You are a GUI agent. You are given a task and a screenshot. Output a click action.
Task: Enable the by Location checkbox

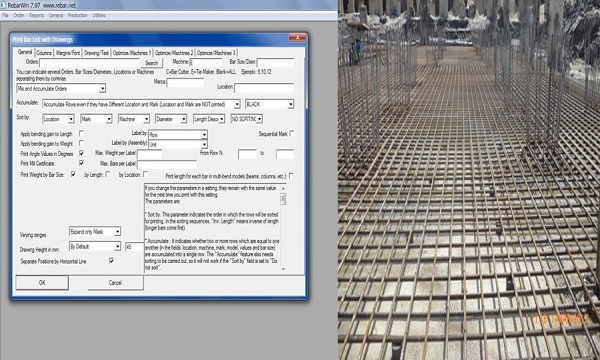(x=145, y=174)
